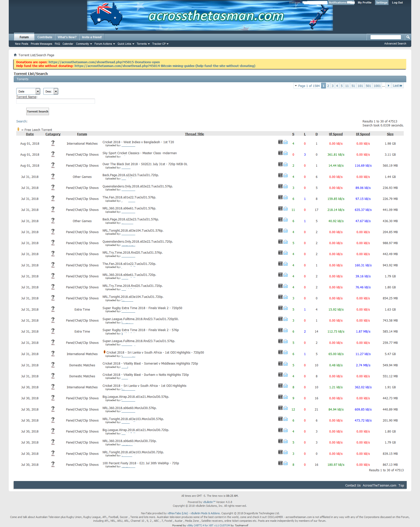Click BT icon for Over The Black Dot row

tap(280, 164)
